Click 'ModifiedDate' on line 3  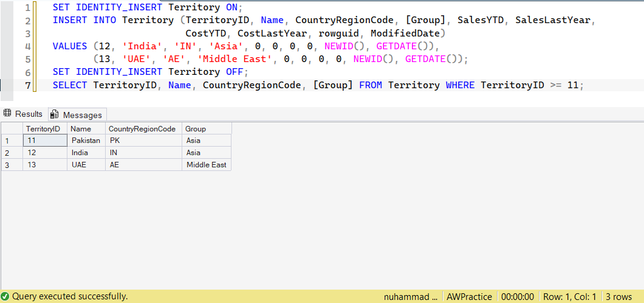coord(405,33)
